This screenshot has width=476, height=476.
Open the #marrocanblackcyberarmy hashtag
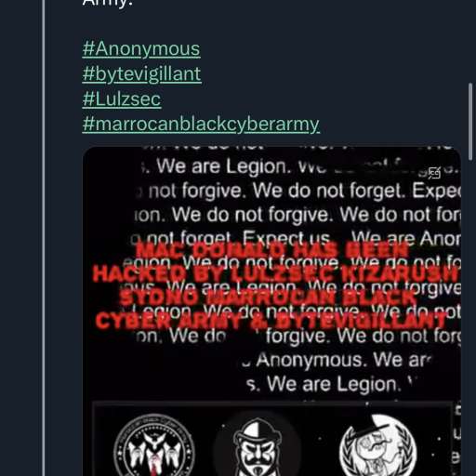(x=201, y=124)
